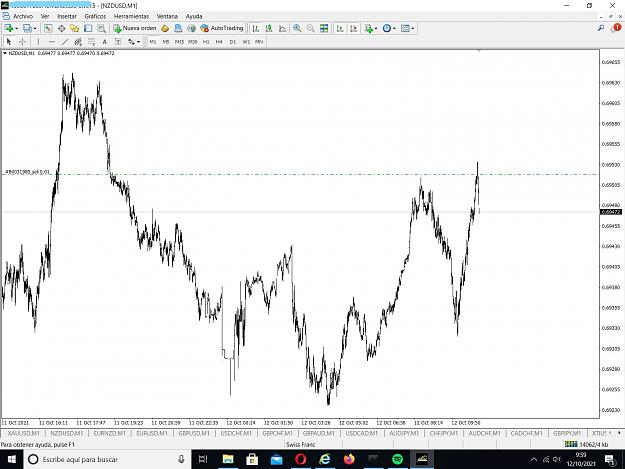The image size is (625, 469).
Task: Click the Nueva orden button
Action: [x=135, y=28]
